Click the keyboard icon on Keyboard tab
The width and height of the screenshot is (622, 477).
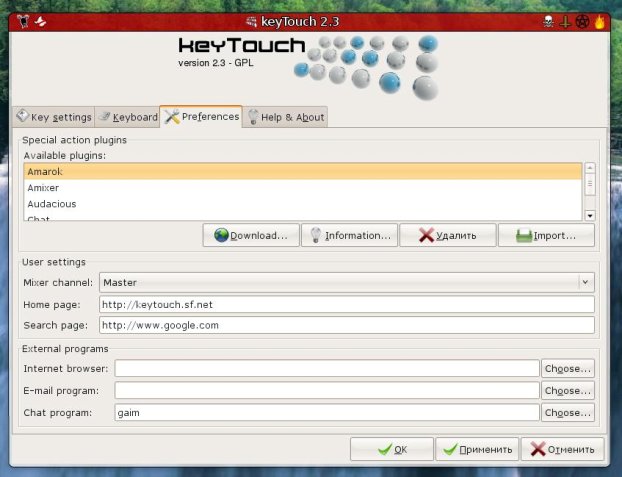[x=105, y=116]
